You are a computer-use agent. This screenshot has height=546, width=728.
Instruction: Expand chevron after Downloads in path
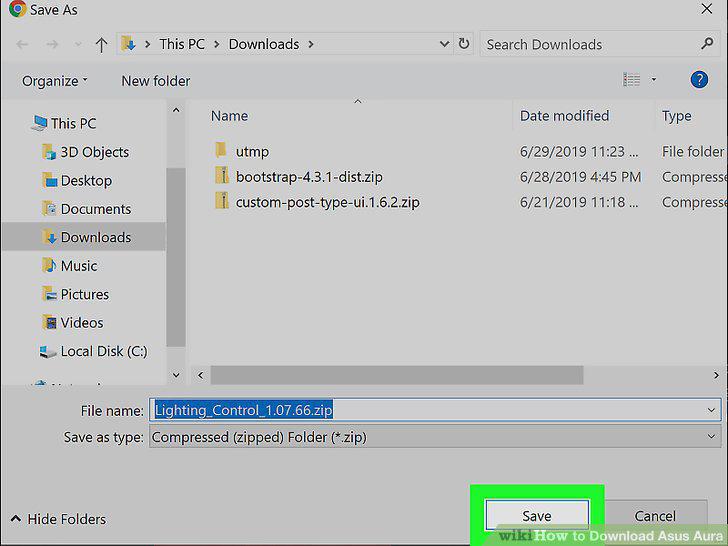pyautogui.click(x=311, y=45)
